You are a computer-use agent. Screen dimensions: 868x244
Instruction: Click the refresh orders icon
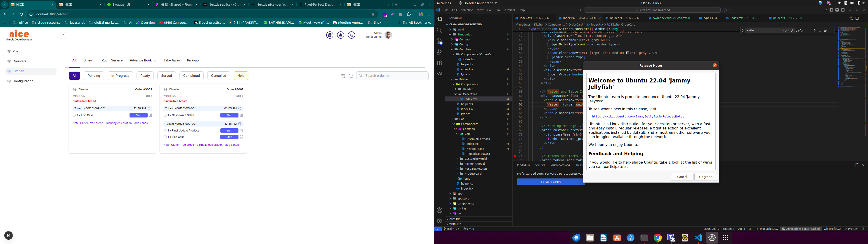tap(351, 76)
